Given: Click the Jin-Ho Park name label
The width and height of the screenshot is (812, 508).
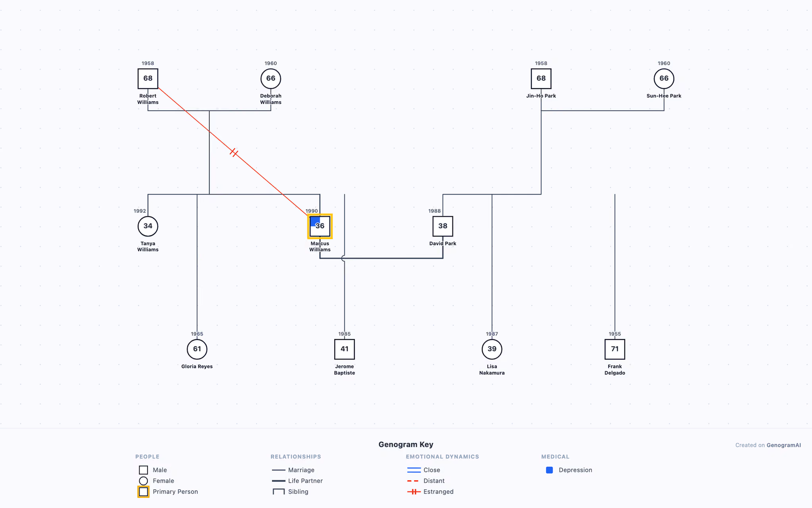Looking at the screenshot, I should tap(541, 96).
